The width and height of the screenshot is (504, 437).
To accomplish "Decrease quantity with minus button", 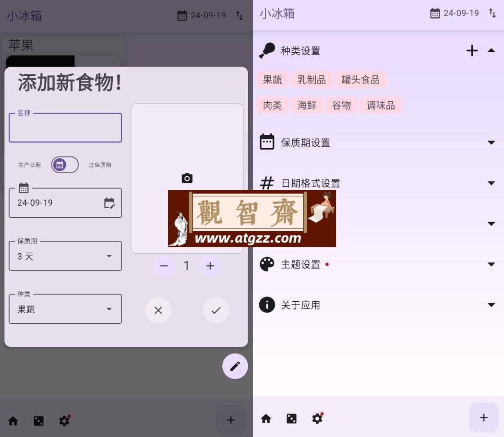I will (164, 266).
